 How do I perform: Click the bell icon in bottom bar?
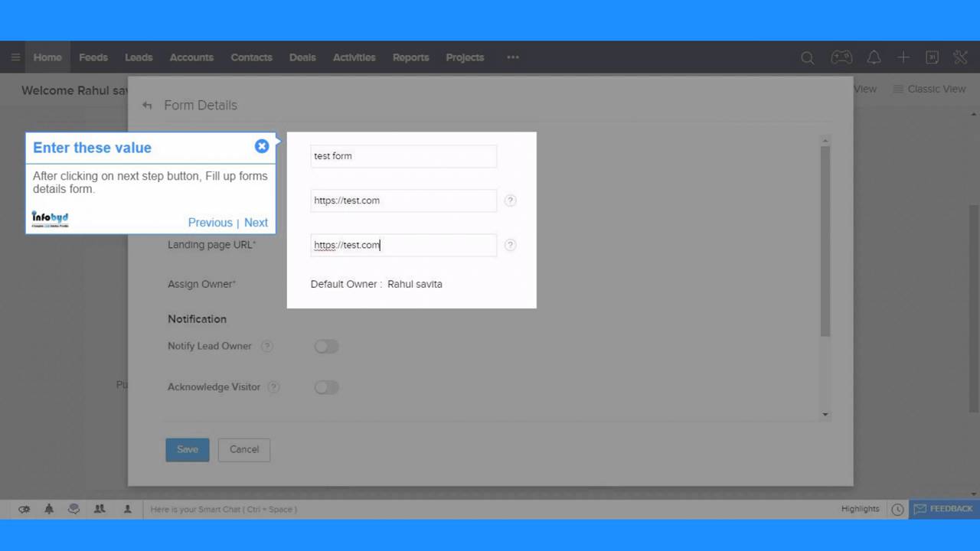(49, 509)
